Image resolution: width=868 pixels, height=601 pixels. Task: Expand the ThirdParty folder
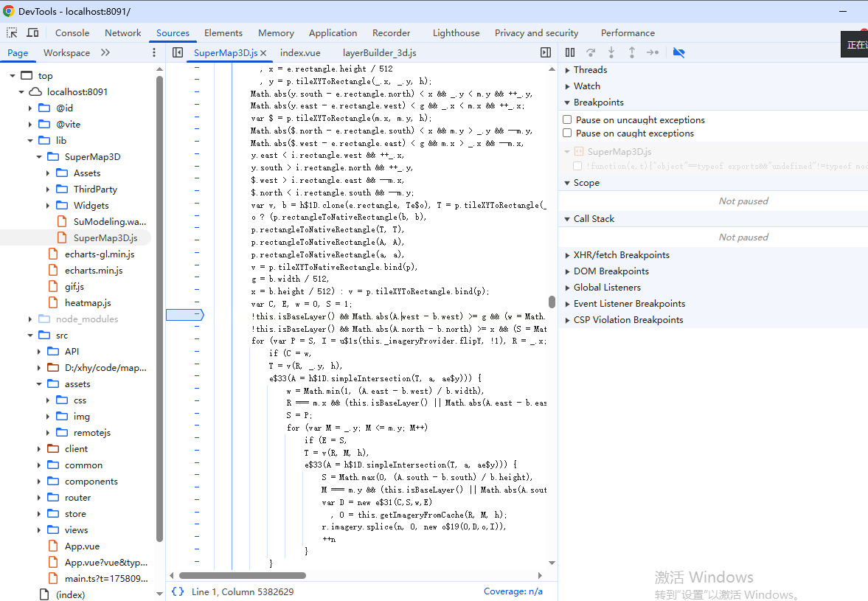click(48, 190)
